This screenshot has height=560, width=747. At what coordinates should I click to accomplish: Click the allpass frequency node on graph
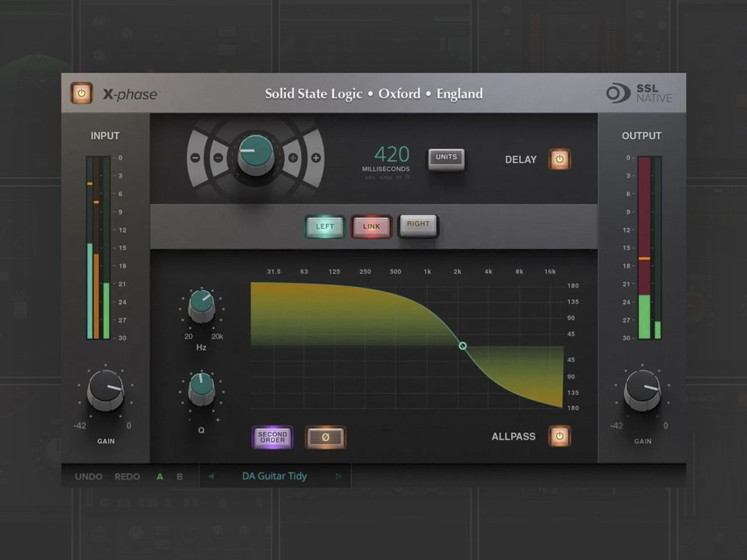point(462,345)
